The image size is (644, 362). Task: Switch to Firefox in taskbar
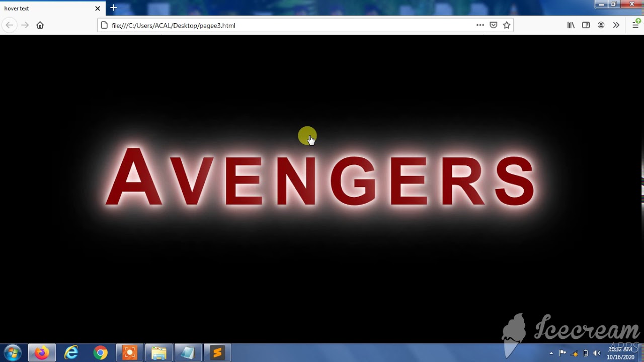point(42,353)
